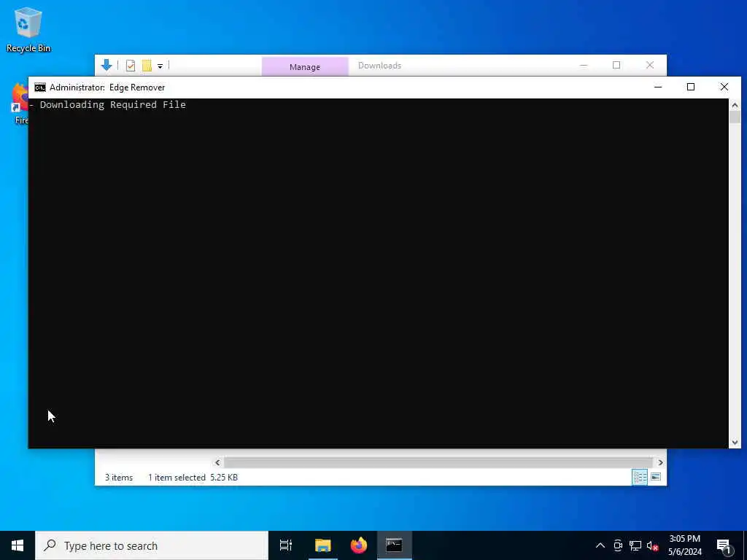Close the Downloads Explorer window
The height and width of the screenshot is (560, 747).
tap(650, 65)
